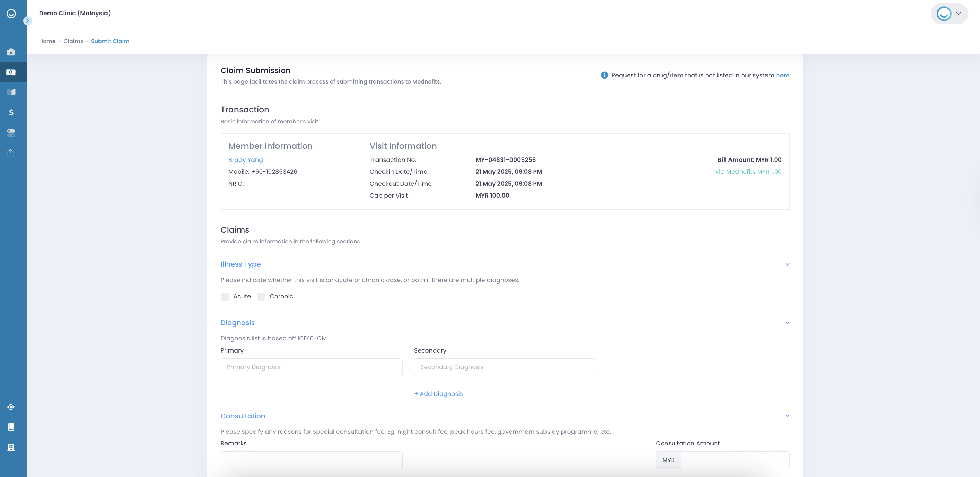
Task: Click the Primary Diagnosis input field
Action: click(x=311, y=367)
